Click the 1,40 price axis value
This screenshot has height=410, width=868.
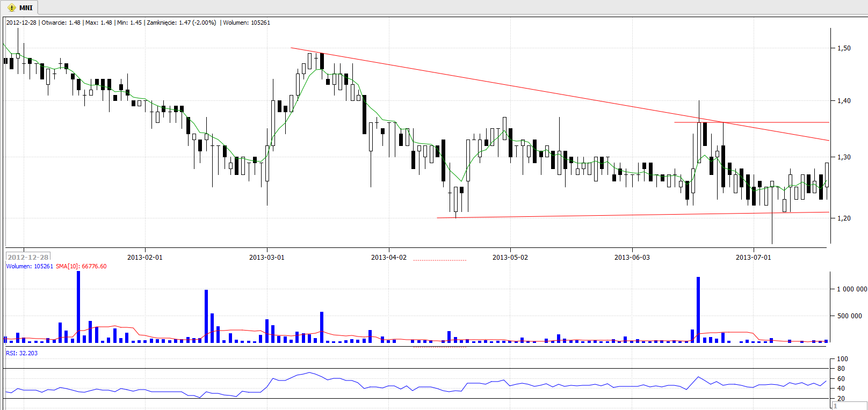tap(844, 101)
